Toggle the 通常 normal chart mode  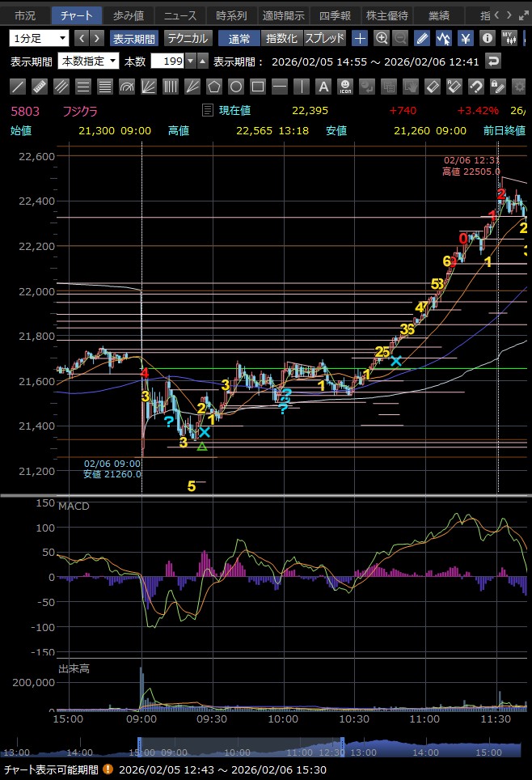(x=239, y=38)
